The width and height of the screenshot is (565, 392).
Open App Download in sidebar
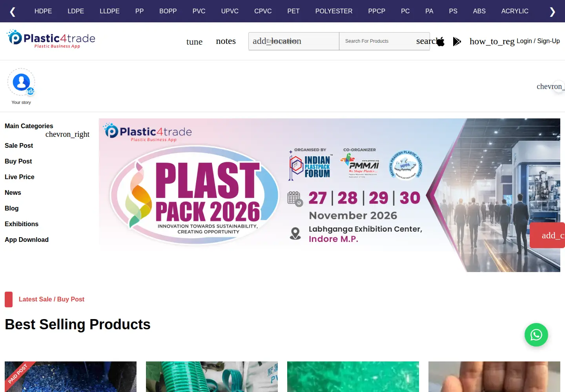click(x=27, y=240)
